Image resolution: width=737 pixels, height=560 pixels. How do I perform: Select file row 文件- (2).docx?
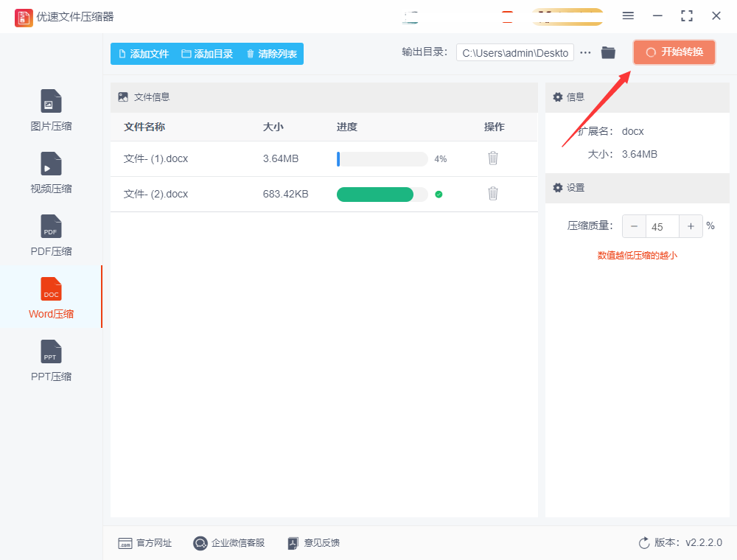324,194
